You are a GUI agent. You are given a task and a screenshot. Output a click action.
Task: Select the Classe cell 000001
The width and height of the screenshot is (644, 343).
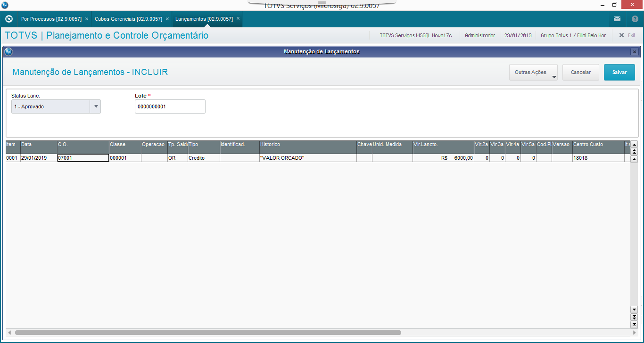click(x=125, y=158)
